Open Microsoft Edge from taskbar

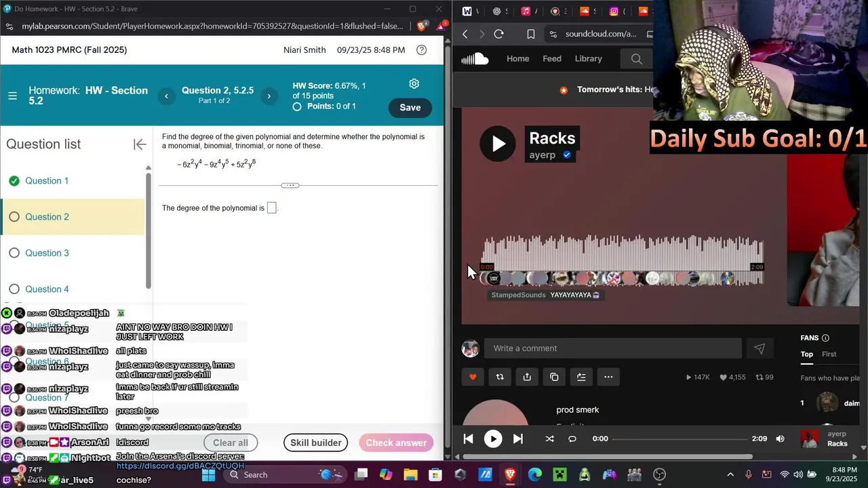[535, 474]
